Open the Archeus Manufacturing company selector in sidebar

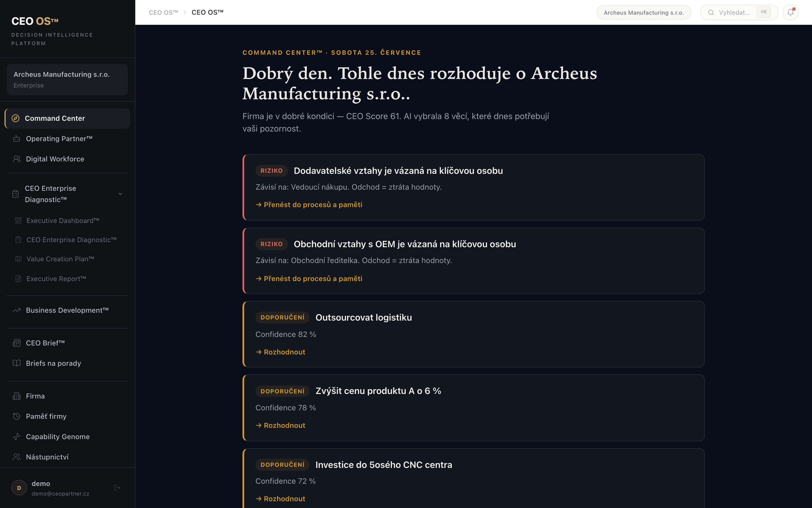67,80
